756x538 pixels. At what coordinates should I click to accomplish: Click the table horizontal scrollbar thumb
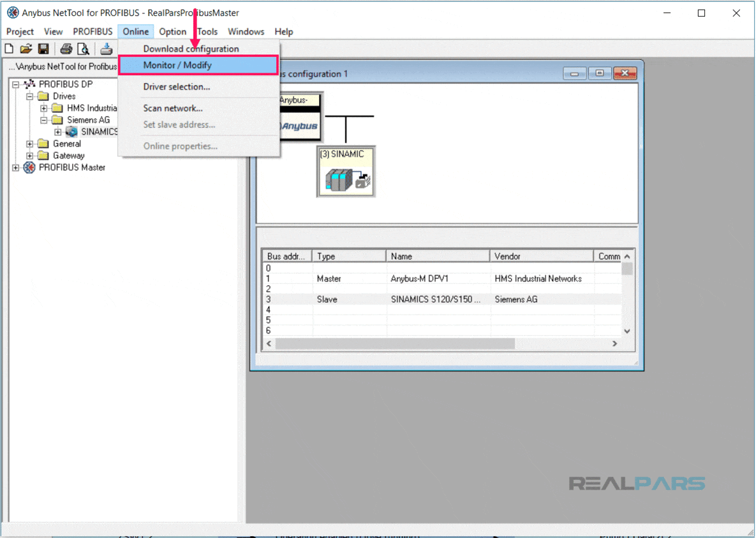(395, 343)
